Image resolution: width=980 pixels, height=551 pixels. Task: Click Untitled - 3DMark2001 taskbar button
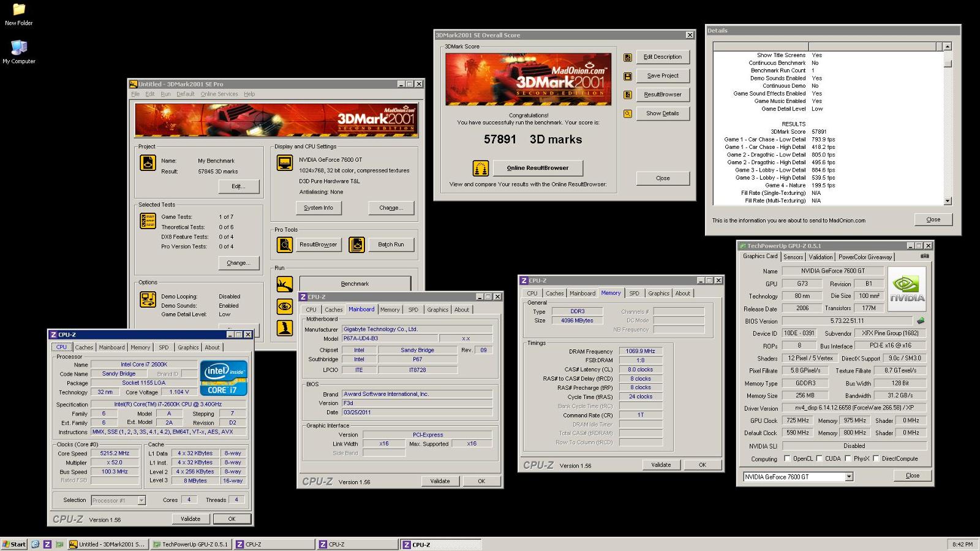click(x=108, y=544)
